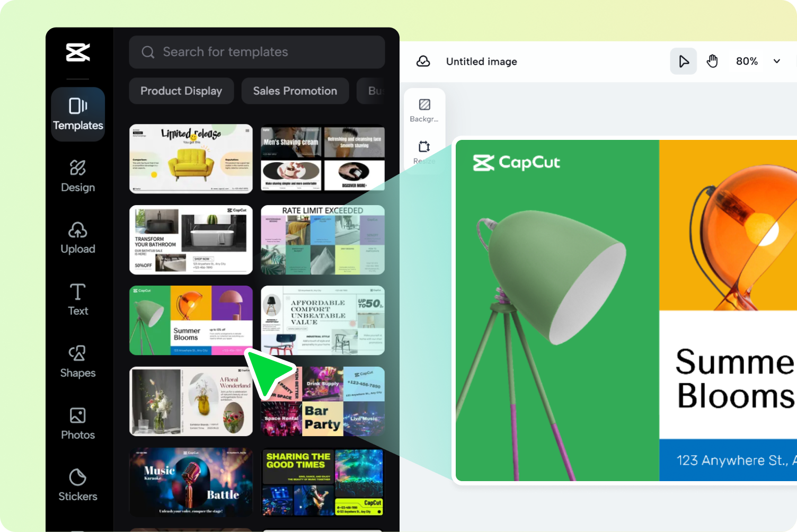Image resolution: width=797 pixels, height=532 pixels.
Task: Select the Sharing The Good Times template
Action: pos(323,482)
